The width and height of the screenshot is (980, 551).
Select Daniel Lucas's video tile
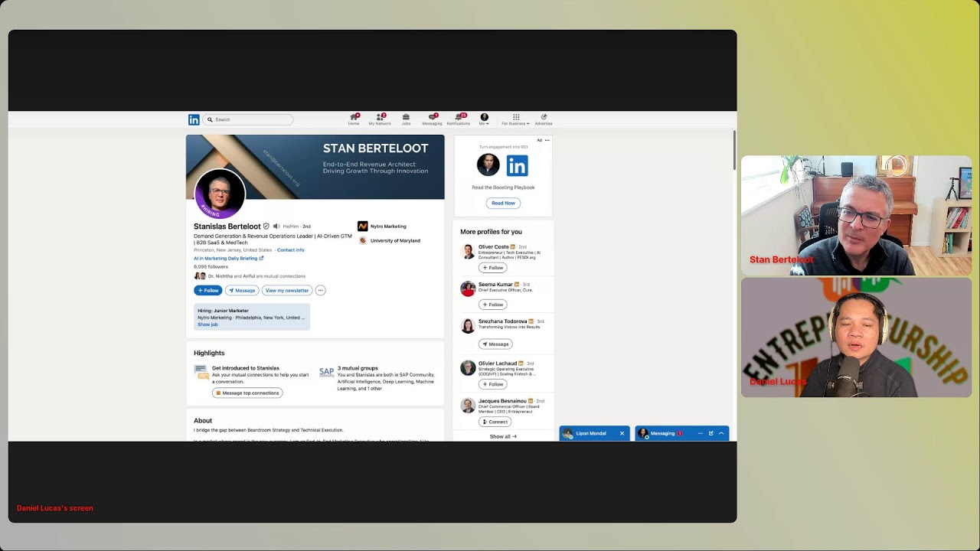click(x=856, y=337)
